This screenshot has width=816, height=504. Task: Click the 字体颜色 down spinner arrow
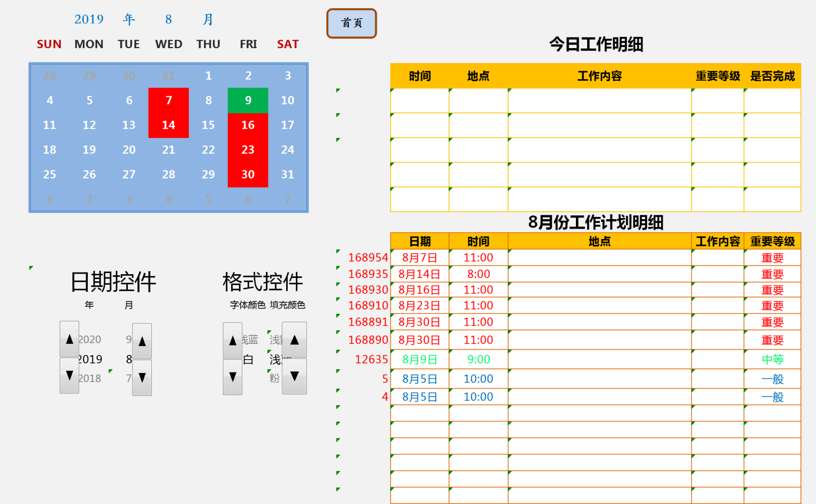point(233,377)
